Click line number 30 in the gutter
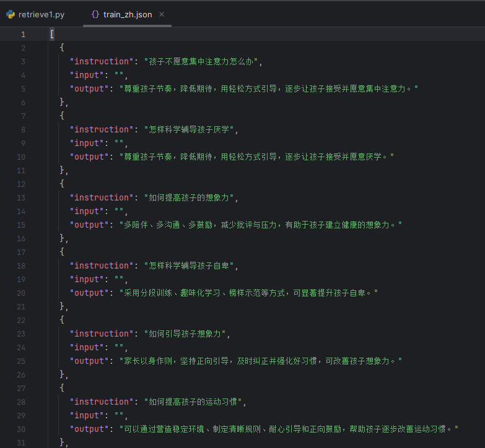The height and width of the screenshot is (448, 485). [21, 429]
